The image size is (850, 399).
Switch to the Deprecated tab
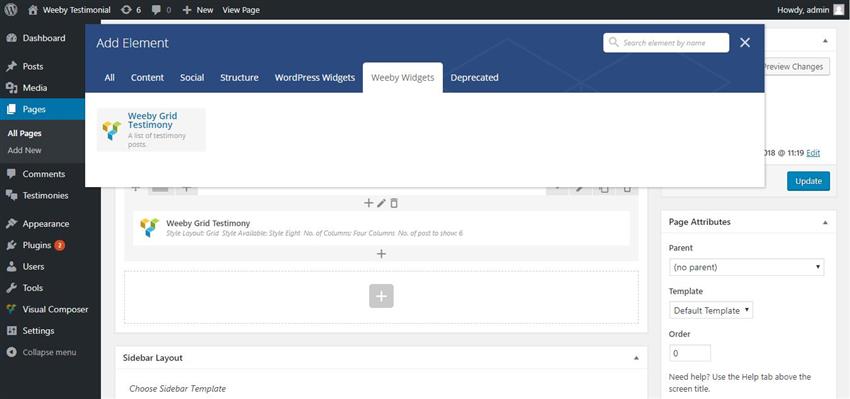click(x=474, y=78)
